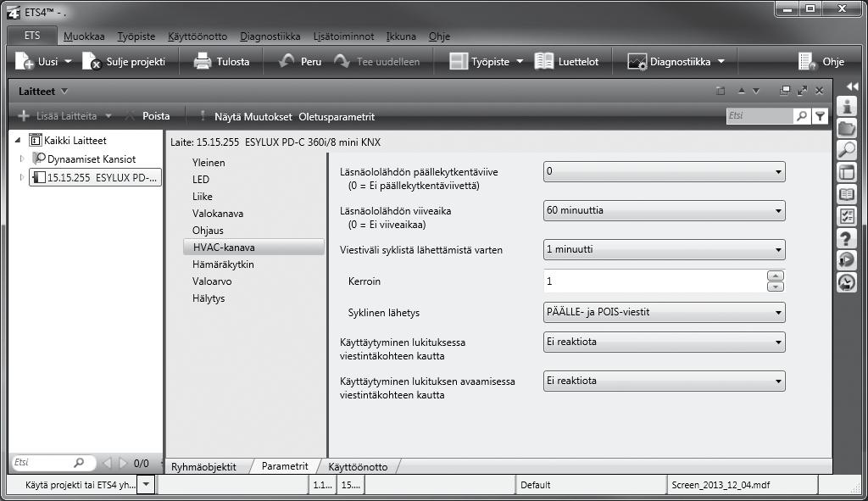Screen dimensions: 868x501
Task: Open the Läsnäololähdön viiveaika dropdown
Action: coord(665,210)
